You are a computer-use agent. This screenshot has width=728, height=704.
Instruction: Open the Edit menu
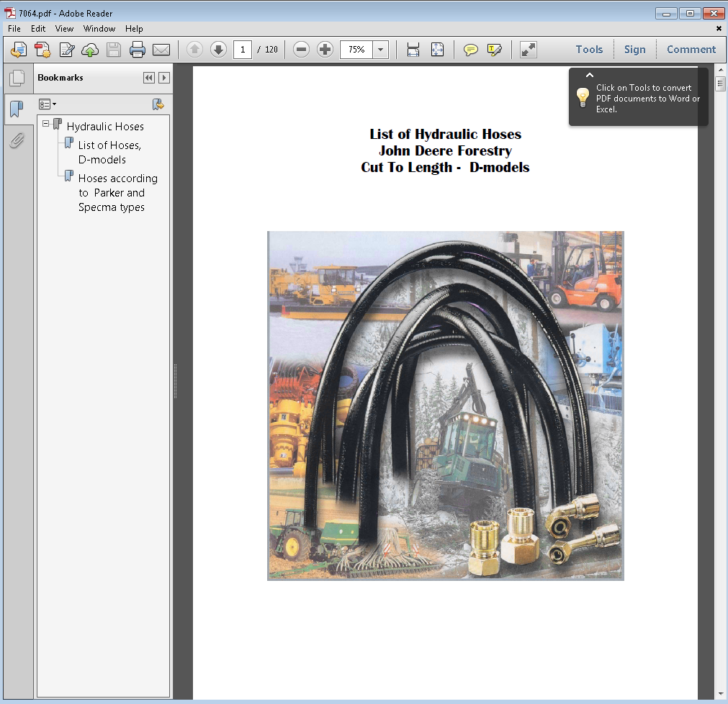[38, 28]
